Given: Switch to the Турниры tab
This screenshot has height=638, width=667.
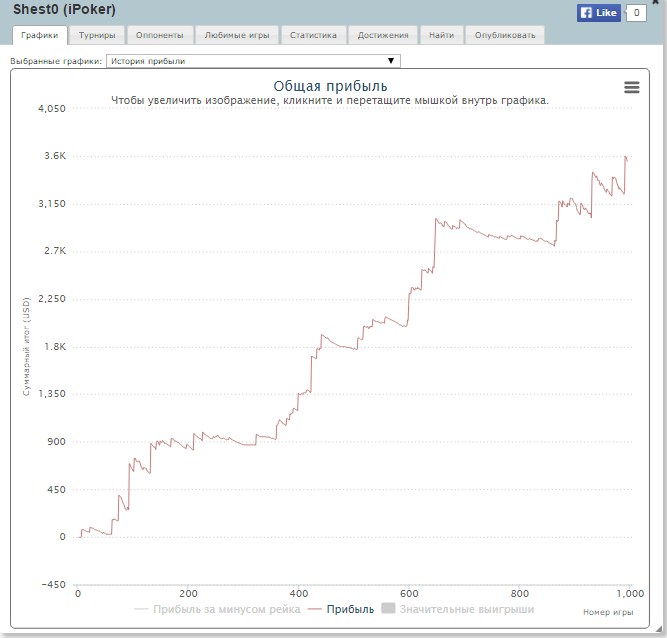Looking at the screenshot, I should [x=97, y=35].
